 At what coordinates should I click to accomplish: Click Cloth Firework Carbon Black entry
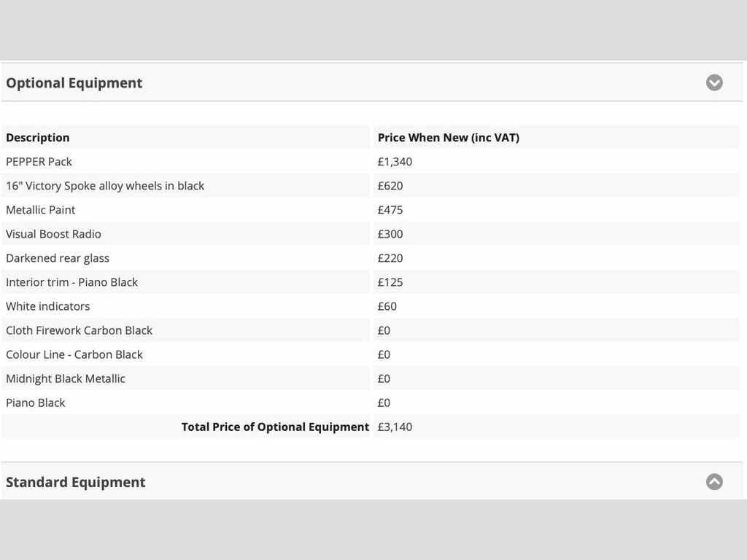tap(79, 330)
